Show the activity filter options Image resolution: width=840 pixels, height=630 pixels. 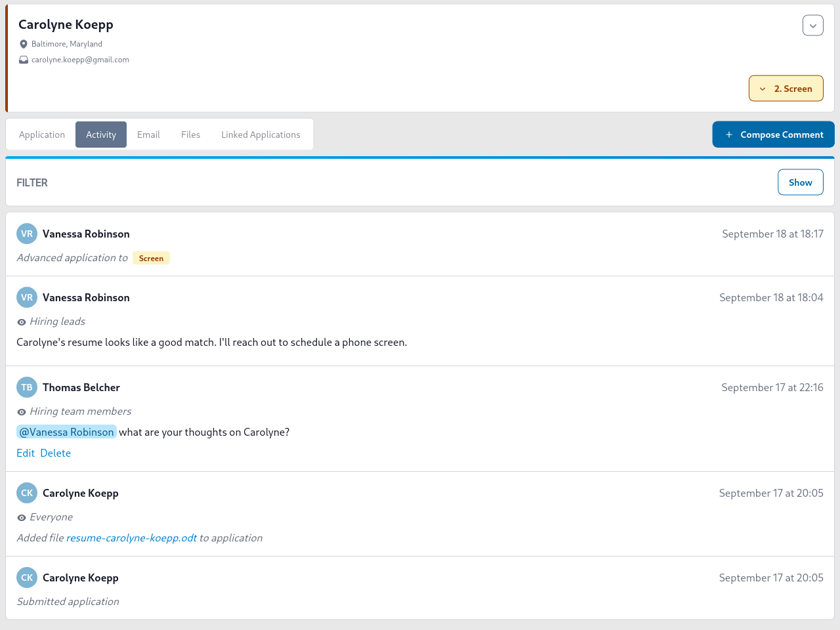click(800, 182)
